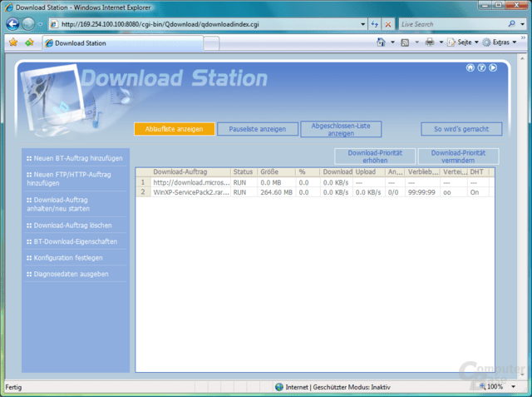Click Pauseliste anzeigen button
The height and width of the screenshot is (397, 532).
tap(258, 129)
